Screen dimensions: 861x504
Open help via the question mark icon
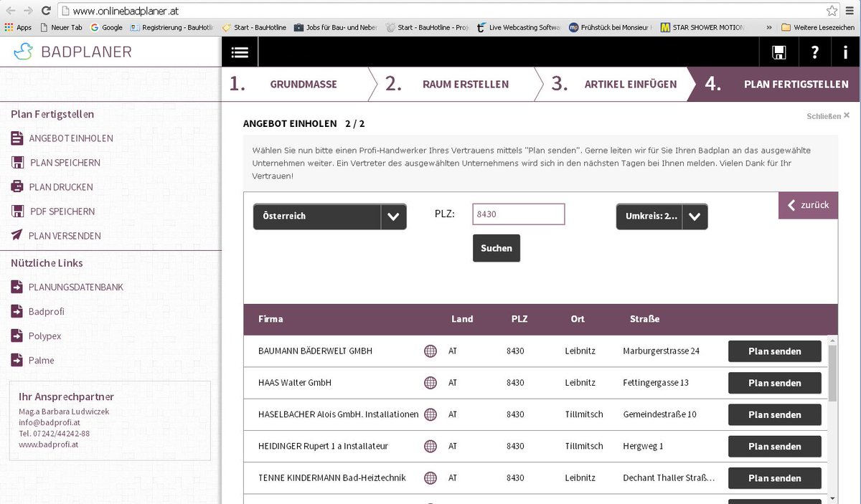817,51
